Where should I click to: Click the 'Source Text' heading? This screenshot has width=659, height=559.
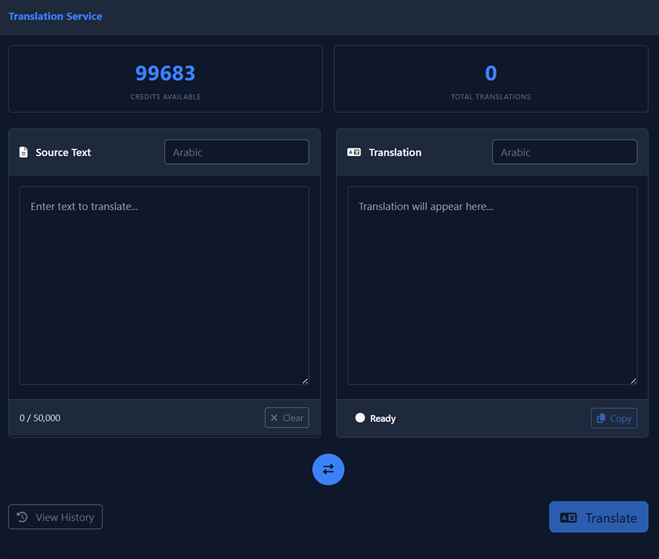[63, 152]
